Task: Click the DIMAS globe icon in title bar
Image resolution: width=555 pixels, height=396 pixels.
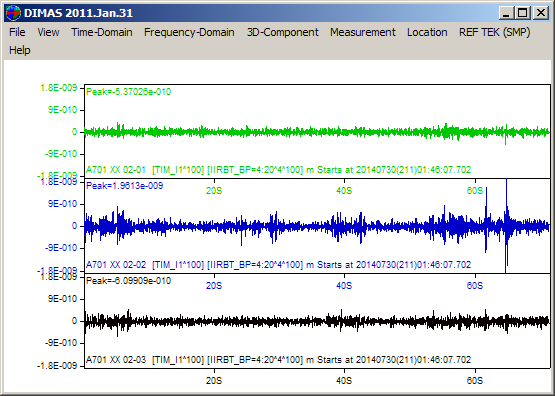Action: (13, 13)
